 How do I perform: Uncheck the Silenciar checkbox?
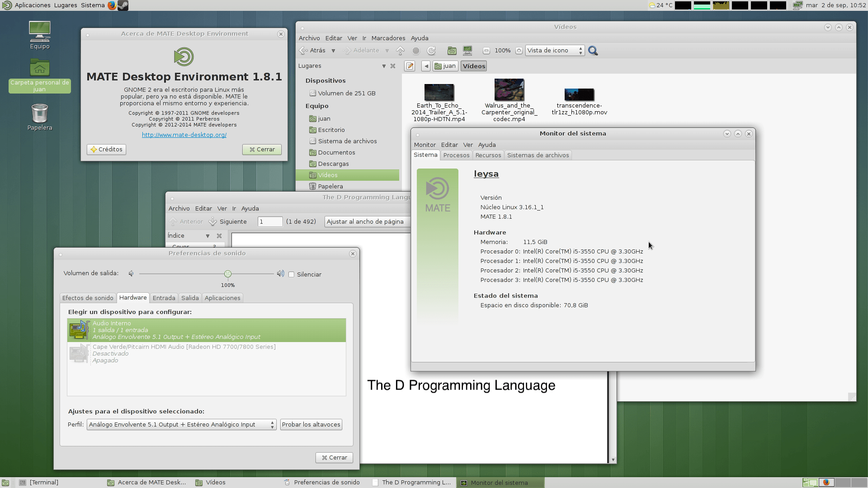coord(292,274)
